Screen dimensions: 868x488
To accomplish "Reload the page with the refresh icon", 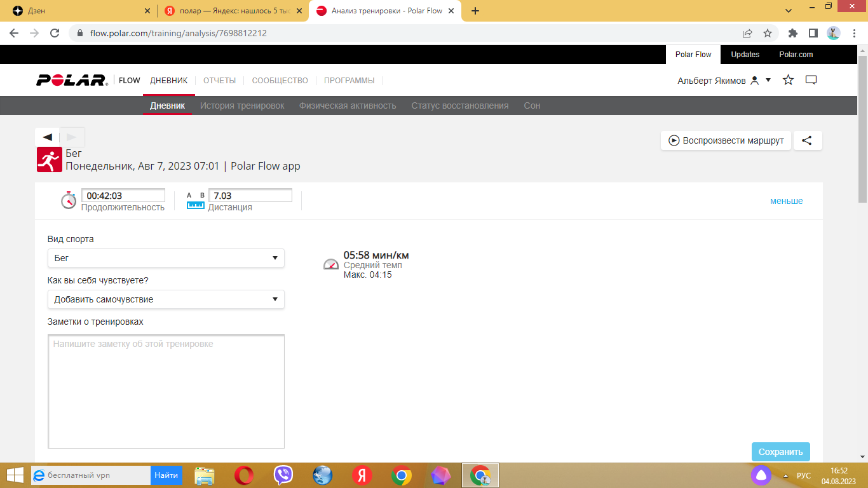I will (55, 33).
